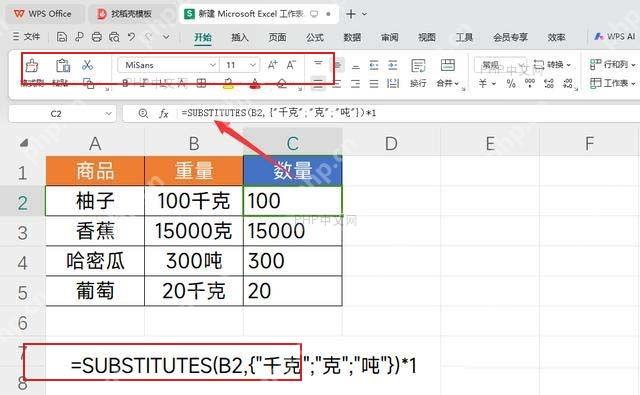Screen dimensions: 640x395
Task: Switch to the 视图 ribbon tab
Action: [x=427, y=37]
